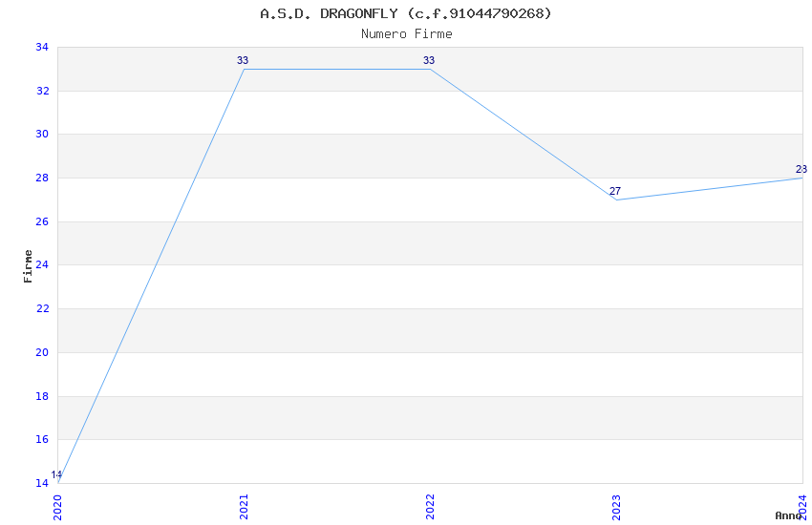
Task: Click the y-axis tick value 26
Action: click(42, 221)
